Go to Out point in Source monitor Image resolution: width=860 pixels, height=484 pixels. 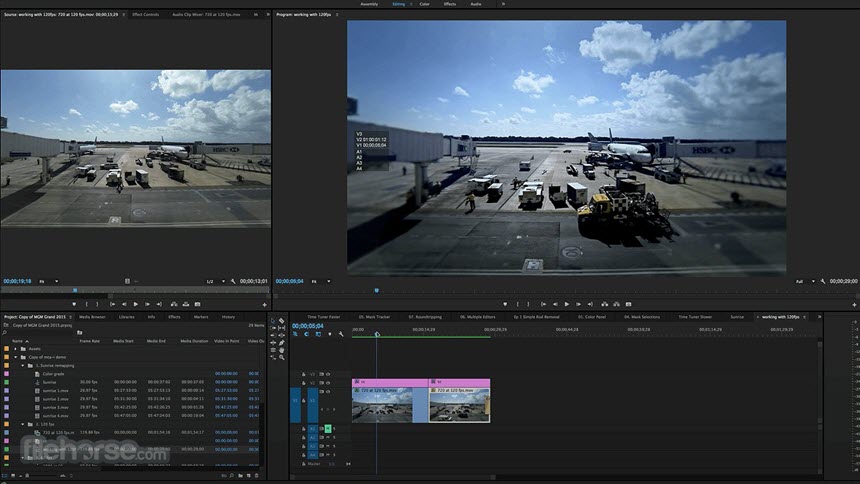pos(159,304)
